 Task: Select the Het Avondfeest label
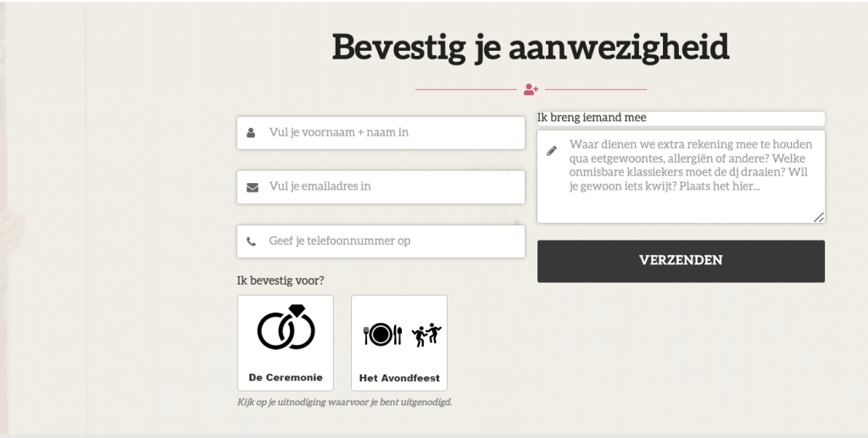(x=399, y=378)
